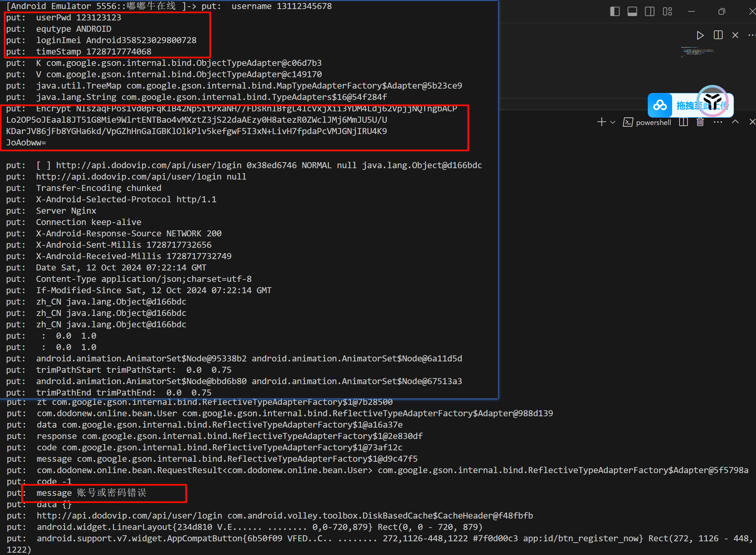
Task: Expand the terminal launch profile dropdown arrow
Action: (613, 122)
